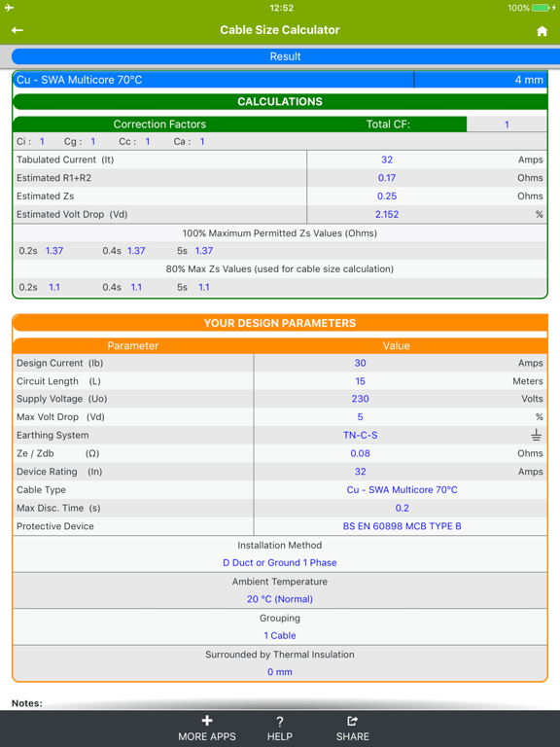
Task: Tap Installation Method label
Action: click(280, 545)
